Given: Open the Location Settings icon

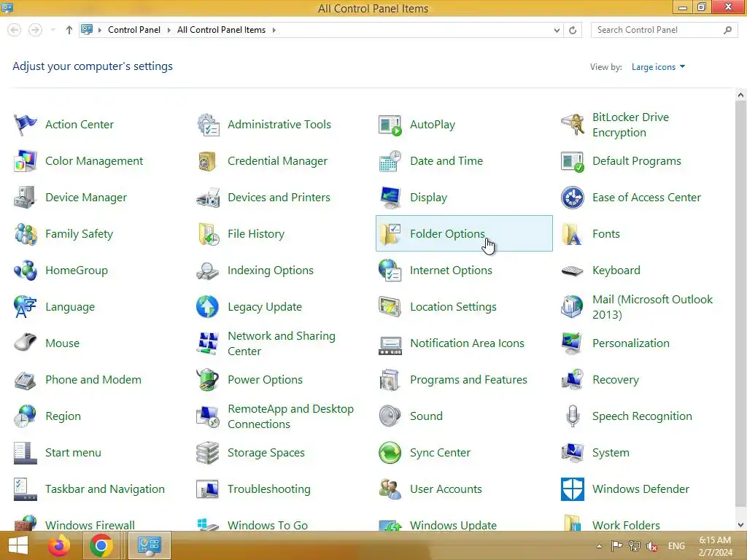Looking at the screenshot, I should tap(390, 307).
